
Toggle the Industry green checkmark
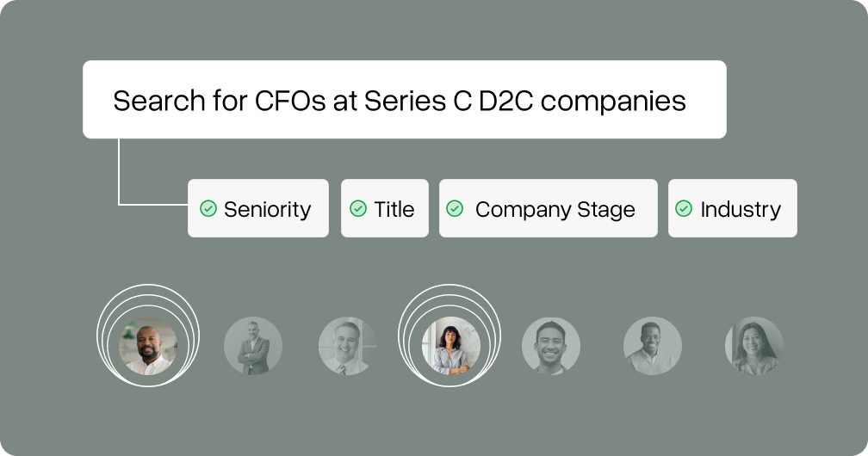[684, 208]
